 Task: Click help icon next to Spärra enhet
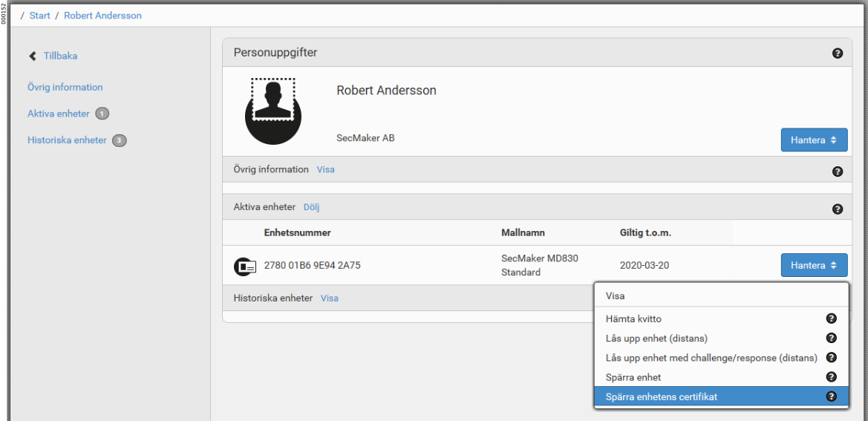(x=832, y=377)
